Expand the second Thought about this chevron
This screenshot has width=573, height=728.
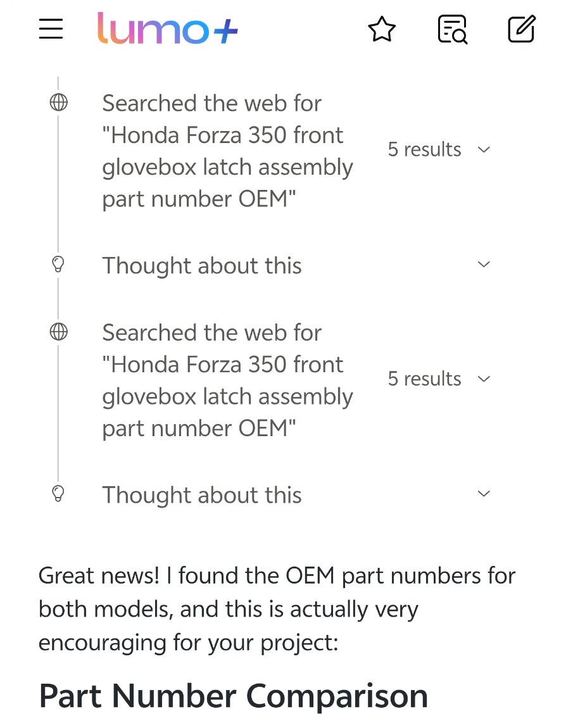pyautogui.click(x=484, y=494)
